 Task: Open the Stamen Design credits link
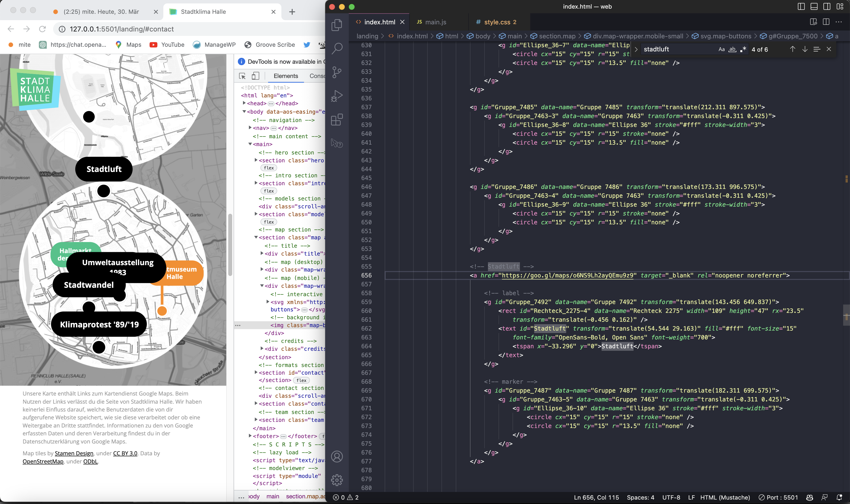pyautogui.click(x=74, y=453)
